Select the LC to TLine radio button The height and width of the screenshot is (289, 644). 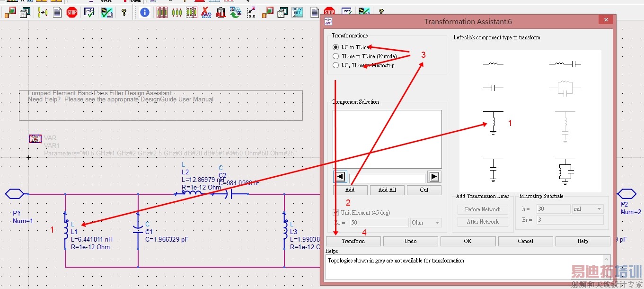point(336,47)
